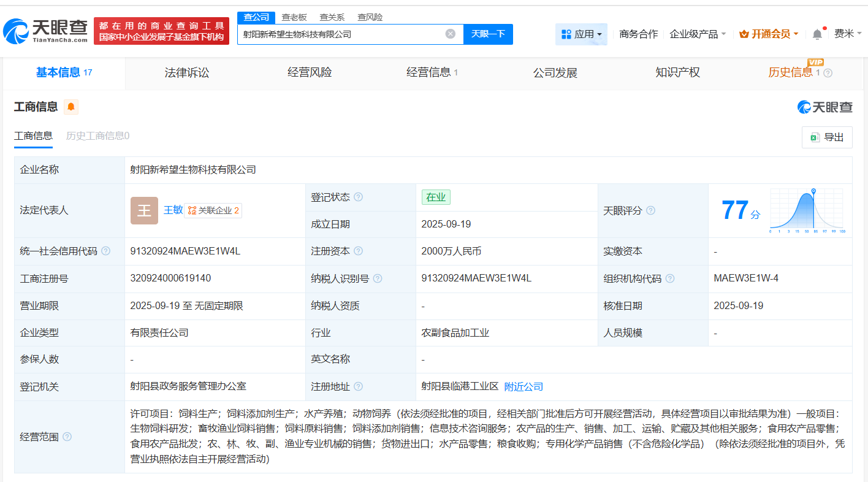Expand the 企业级产品 dropdown
Viewport: 868px width, 482px height.
point(698,34)
